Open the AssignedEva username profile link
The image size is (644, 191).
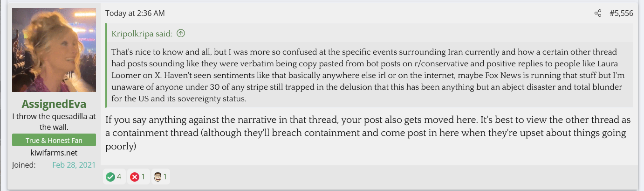point(54,104)
